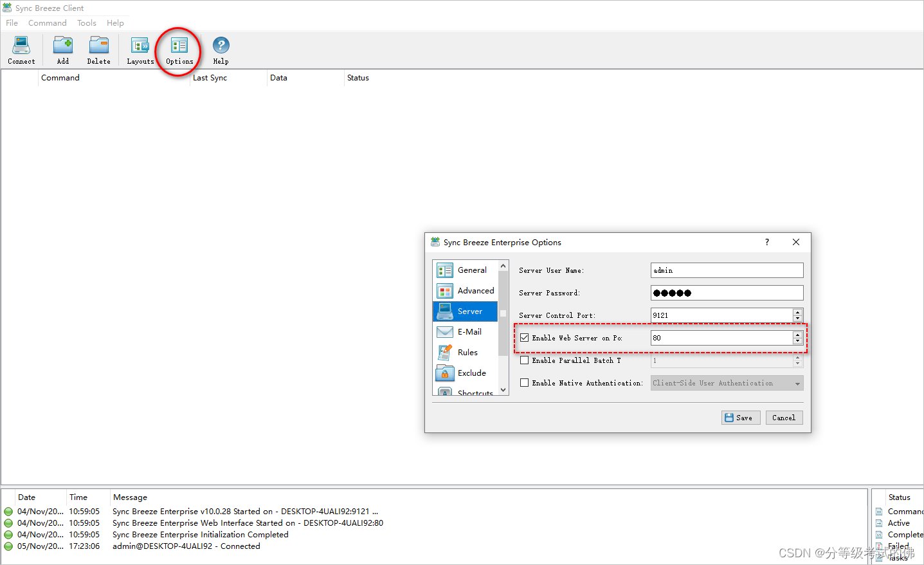Select the Rules options category
Screen dimensions: 924x565
(x=465, y=353)
